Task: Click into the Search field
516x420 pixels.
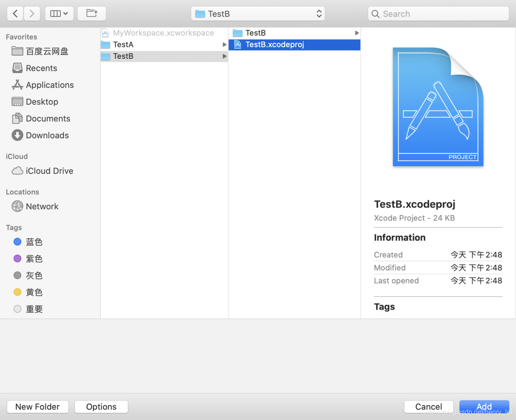Action: click(438, 14)
